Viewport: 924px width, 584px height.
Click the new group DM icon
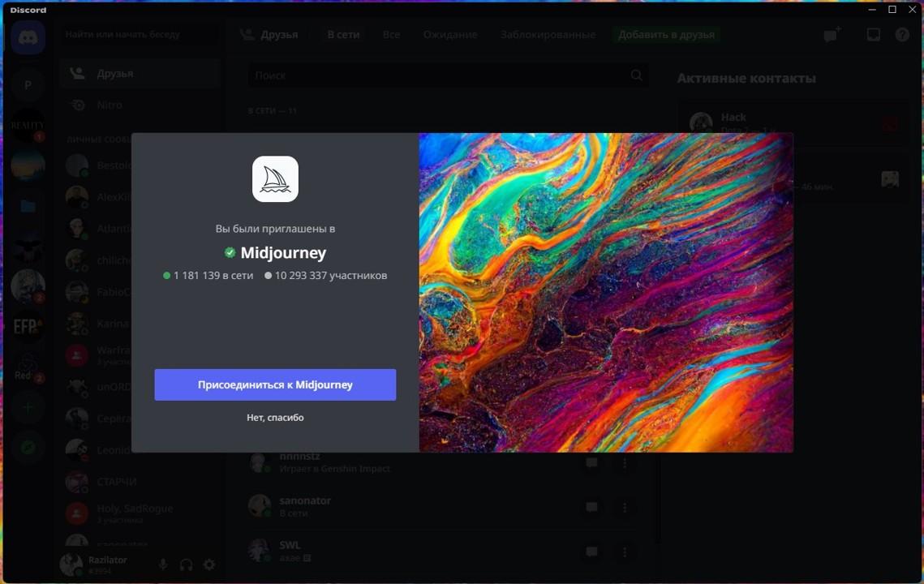[832, 35]
